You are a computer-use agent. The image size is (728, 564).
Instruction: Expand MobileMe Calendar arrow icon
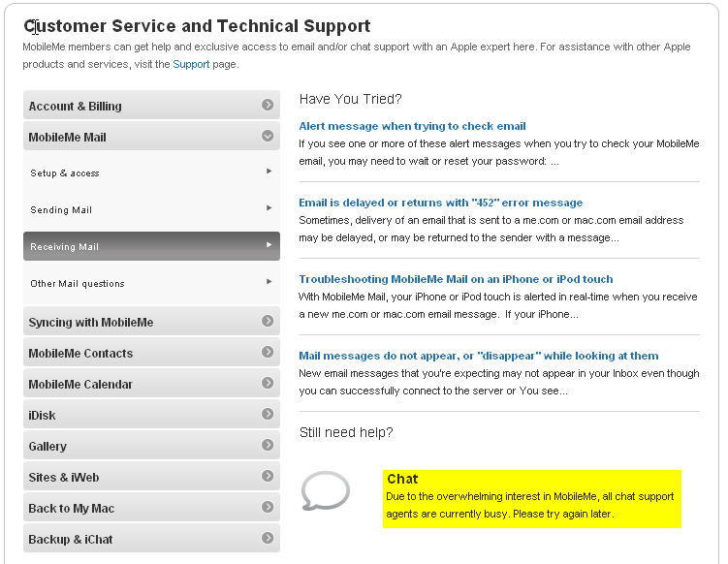[x=268, y=383]
